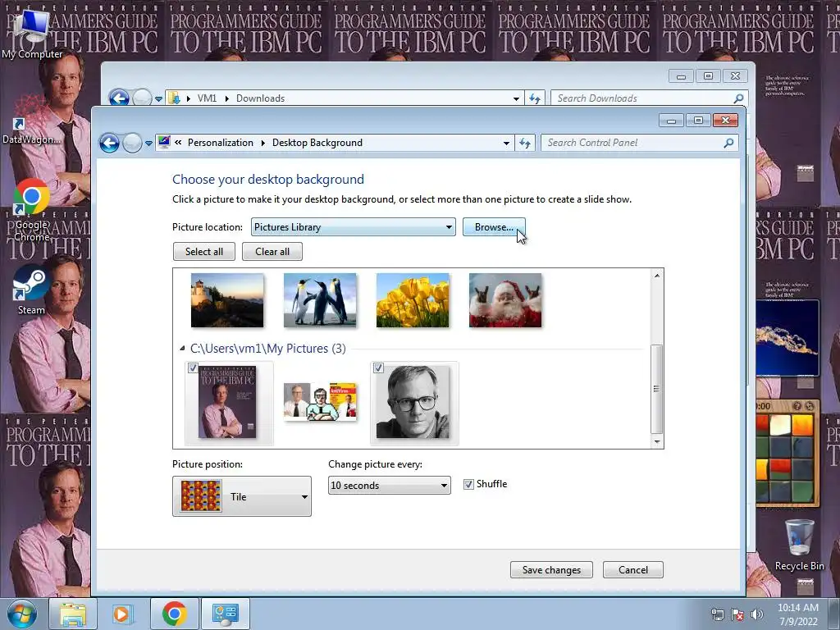840x630 pixels.
Task: Click the Windows Start orb
Action: point(22,614)
